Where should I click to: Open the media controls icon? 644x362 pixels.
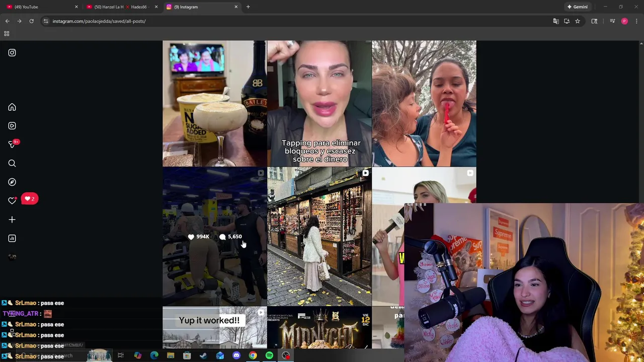click(x=612, y=21)
